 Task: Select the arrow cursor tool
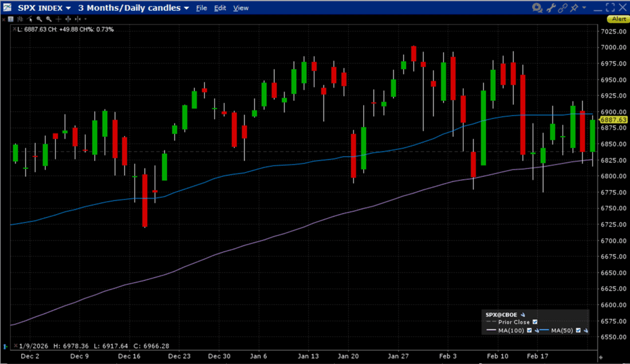pos(30,19)
